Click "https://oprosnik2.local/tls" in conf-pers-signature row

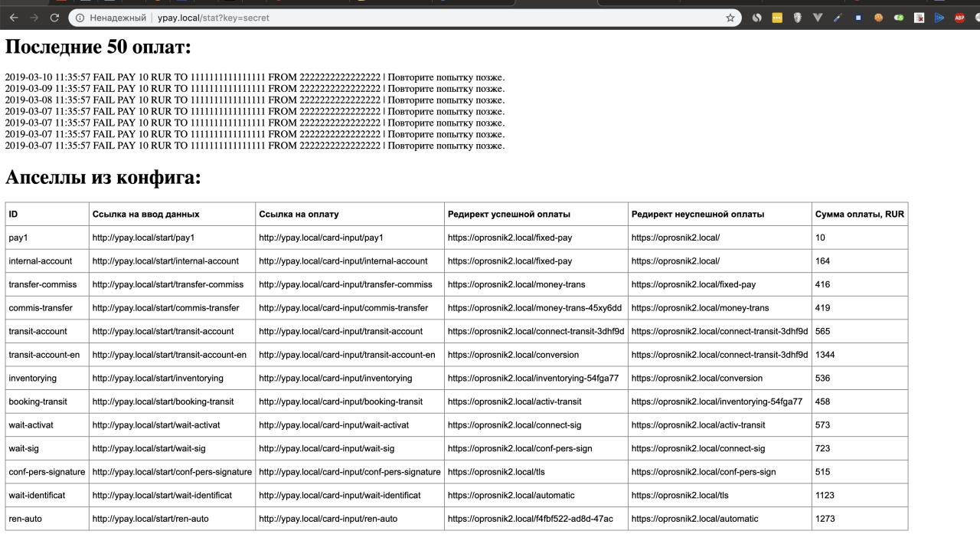(x=536, y=472)
